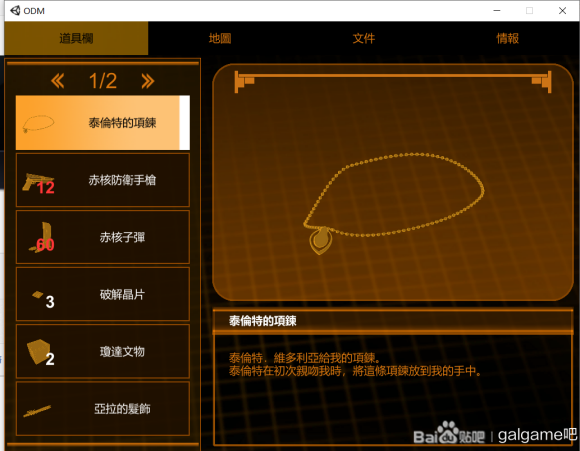Maximize the ODM window
Viewport: 580px width, 451px height.
click(529, 11)
